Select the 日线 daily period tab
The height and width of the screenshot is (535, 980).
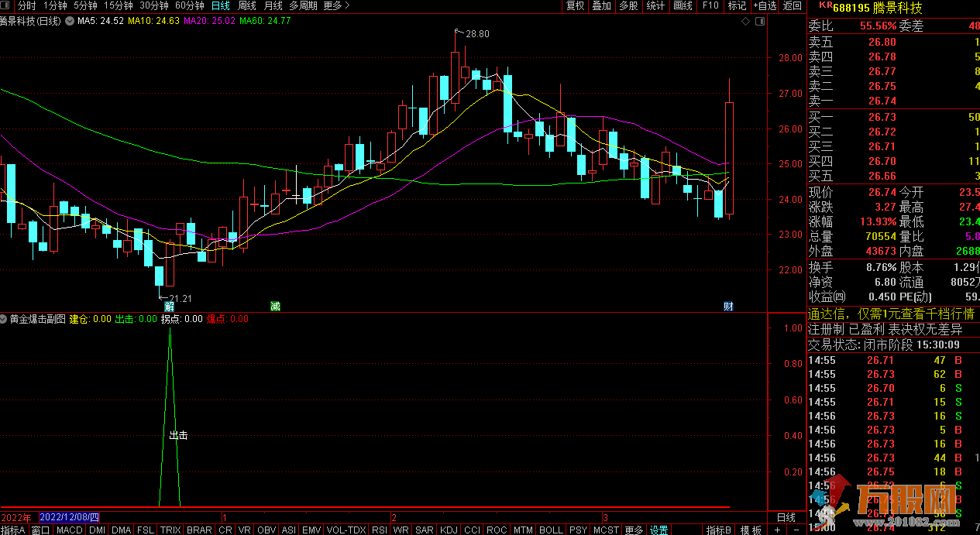[221, 5]
